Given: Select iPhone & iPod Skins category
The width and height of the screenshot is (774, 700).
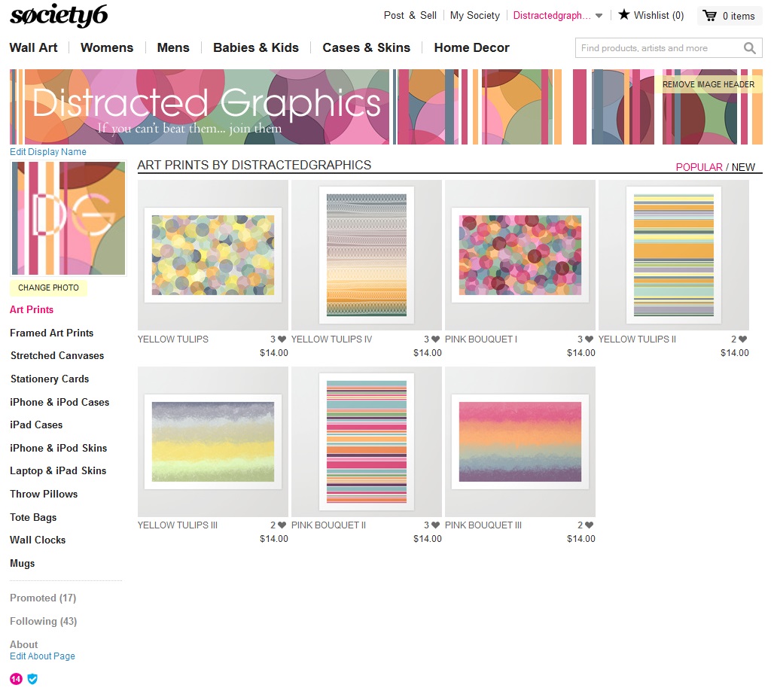Looking at the screenshot, I should pyautogui.click(x=59, y=448).
